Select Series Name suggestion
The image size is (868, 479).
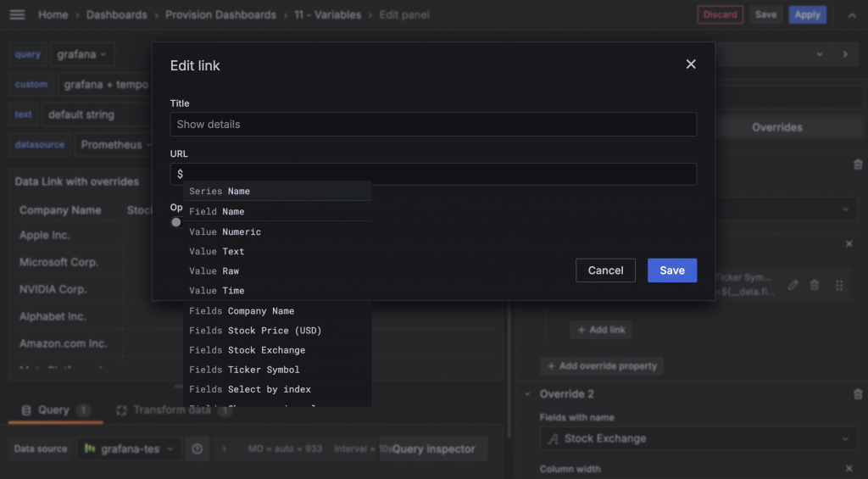[x=277, y=191]
